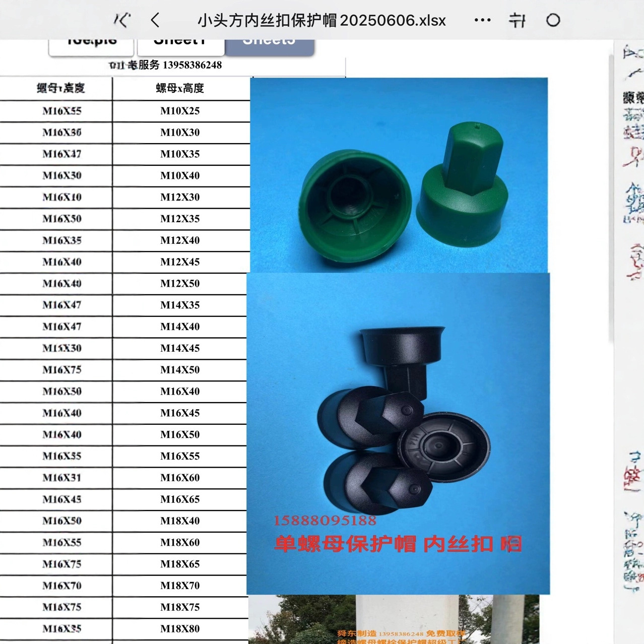Select the 螺母x高度 header cell
Image resolution: width=644 pixels, height=644 pixels.
[x=180, y=88]
